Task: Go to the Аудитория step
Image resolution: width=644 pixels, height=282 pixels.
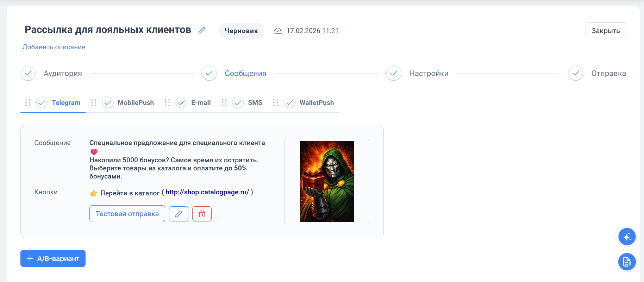Action: coord(63,73)
